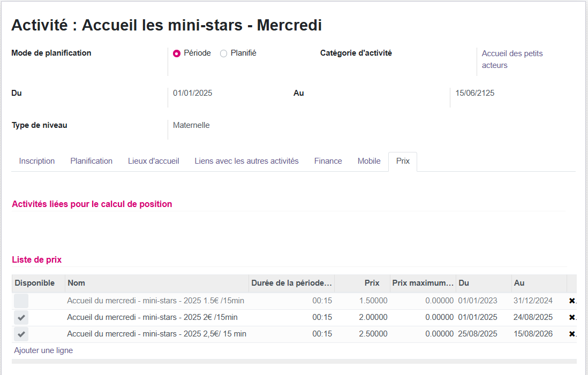This screenshot has width=588, height=375.
Task: Delete the 2,5€/ 15 min price line
Action: (571, 334)
